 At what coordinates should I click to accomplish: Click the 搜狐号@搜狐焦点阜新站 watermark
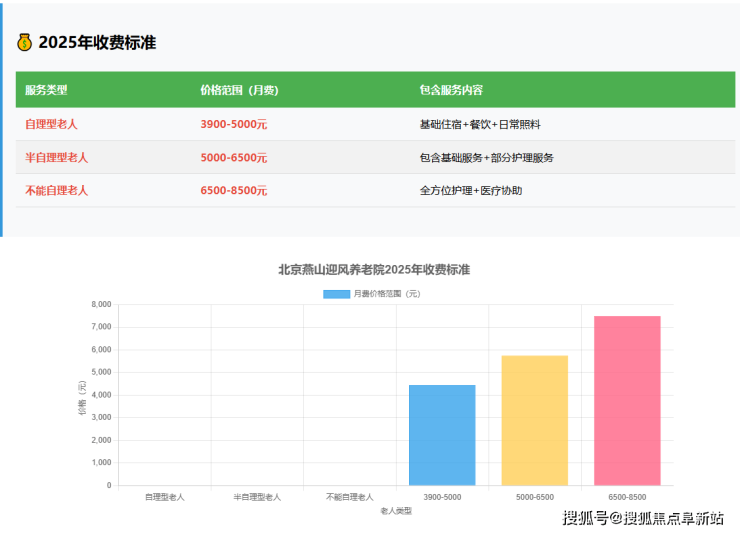tap(643, 517)
